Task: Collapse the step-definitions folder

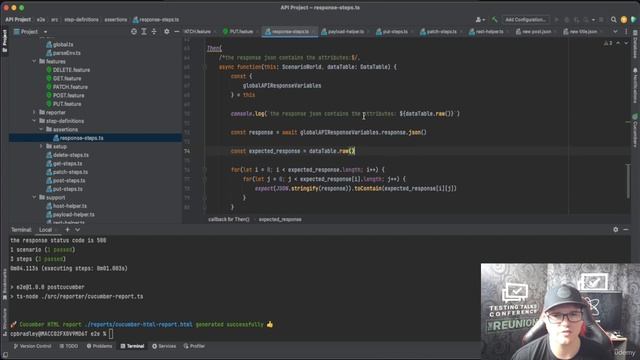Action: pyautogui.click(x=34, y=121)
